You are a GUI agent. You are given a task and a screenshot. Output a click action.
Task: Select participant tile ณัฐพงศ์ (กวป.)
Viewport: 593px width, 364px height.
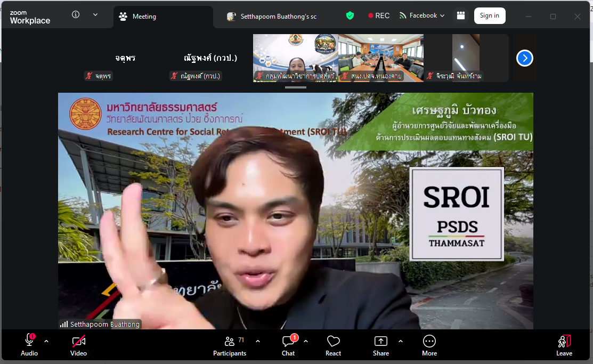click(x=210, y=58)
